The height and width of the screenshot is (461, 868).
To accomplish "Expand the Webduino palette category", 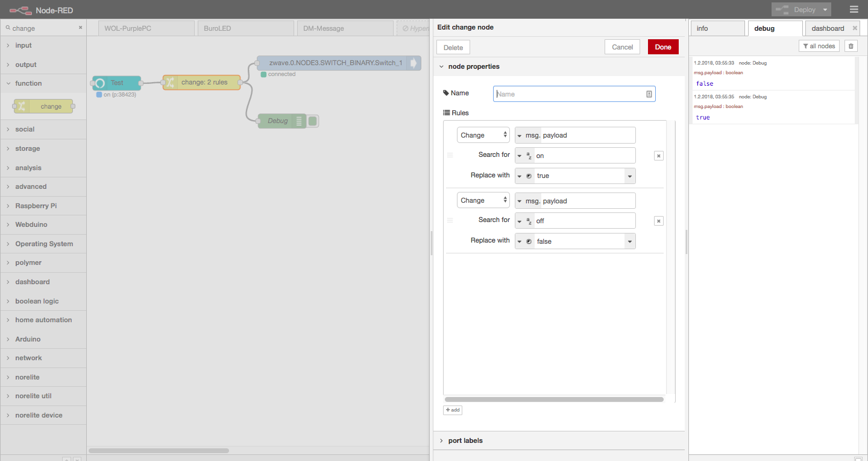I will [x=43, y=224].
